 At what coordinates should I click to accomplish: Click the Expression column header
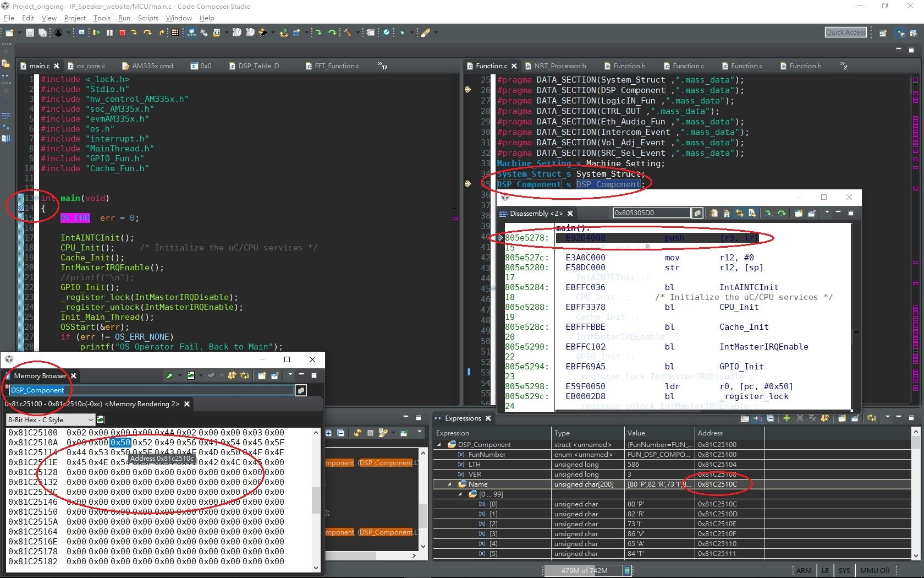pyautogui.click(x=492, y=433)
